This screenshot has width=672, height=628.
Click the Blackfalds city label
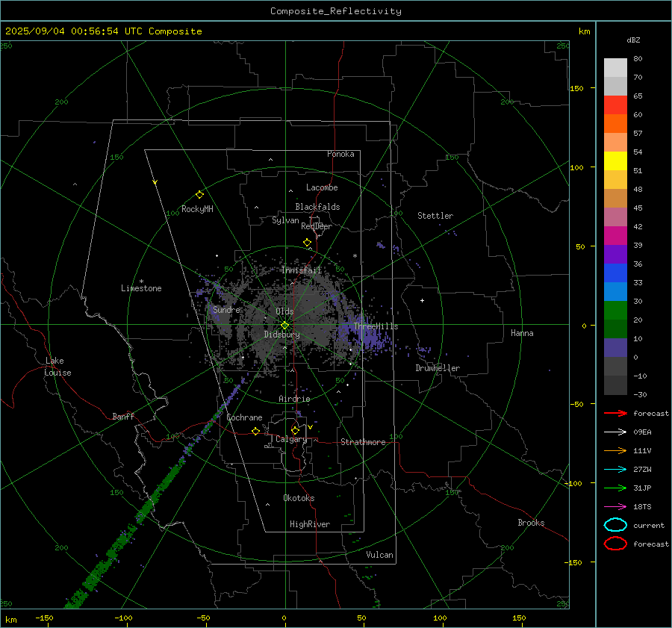tap(317, 207)
